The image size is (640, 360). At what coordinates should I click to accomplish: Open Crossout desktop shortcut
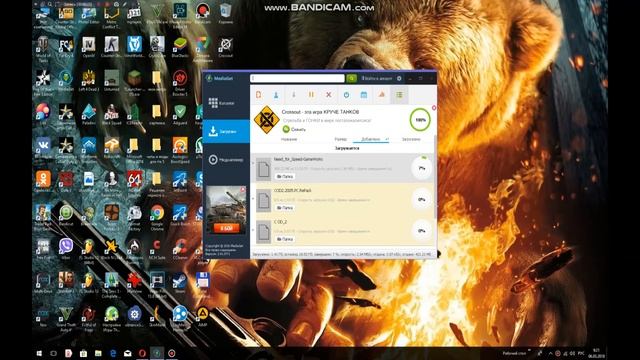click(x=226, y=47)
